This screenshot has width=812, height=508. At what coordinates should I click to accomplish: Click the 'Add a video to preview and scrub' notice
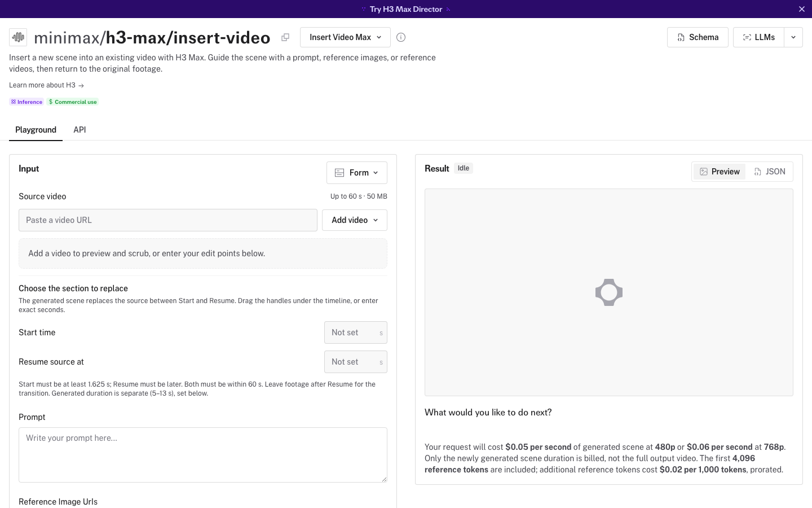[x=203, y=253]
